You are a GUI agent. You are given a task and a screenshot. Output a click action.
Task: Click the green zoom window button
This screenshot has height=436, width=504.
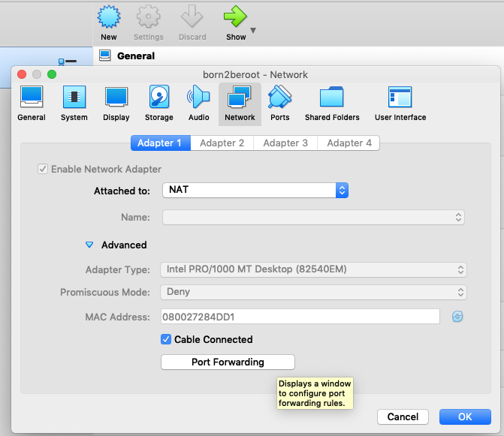(52, 74)
